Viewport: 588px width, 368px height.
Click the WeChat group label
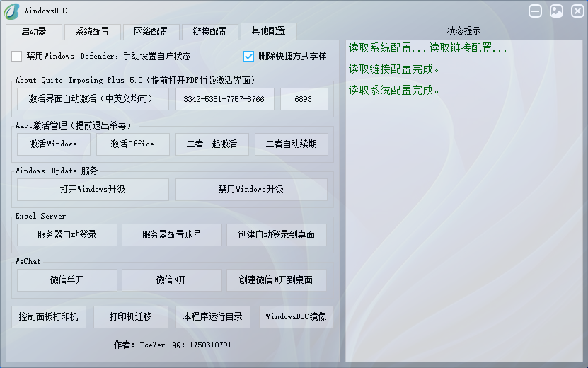click(28, 261)
